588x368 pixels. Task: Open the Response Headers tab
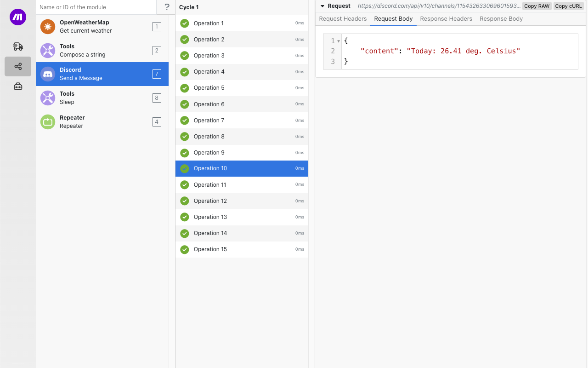(x=446, y=19)
